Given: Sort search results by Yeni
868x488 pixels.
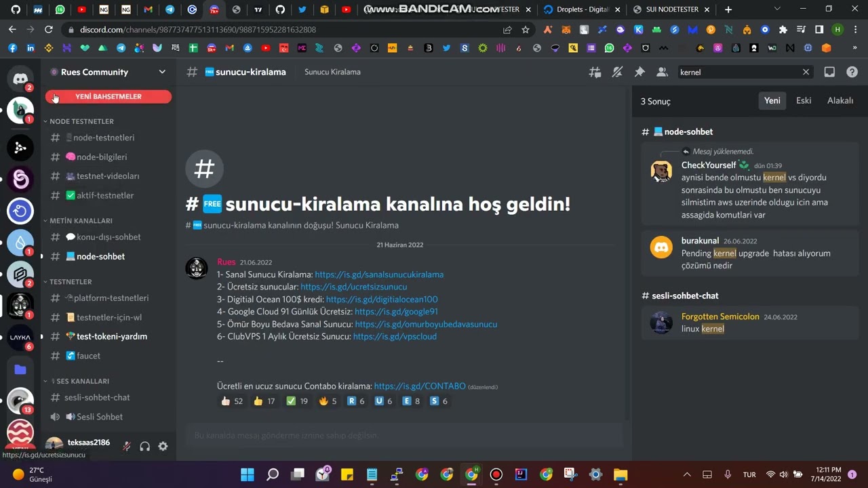Looking at the screenshot, I should (772, 100).
